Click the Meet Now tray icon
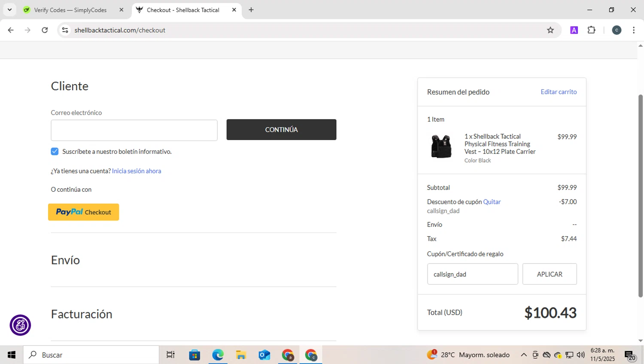 [x=535, y=355]
